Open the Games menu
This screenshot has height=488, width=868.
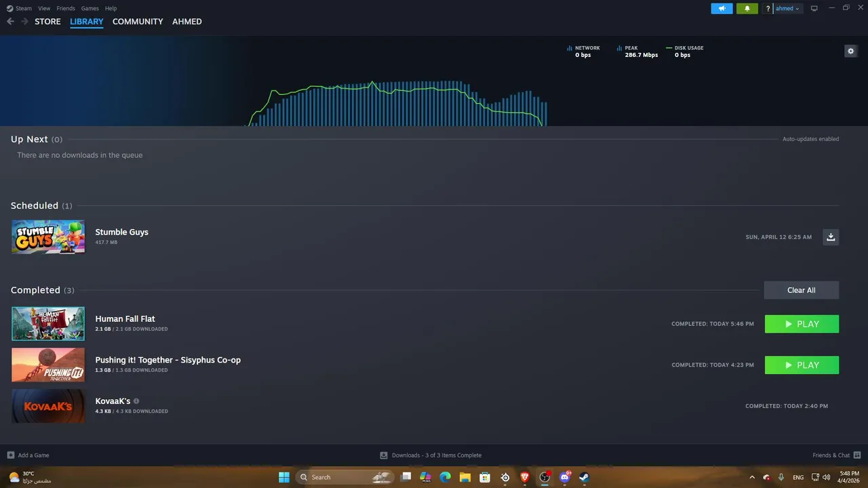click(90, 8)
